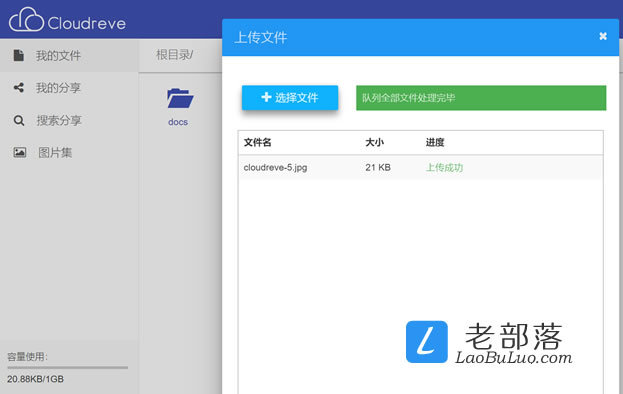Click the picture icon beside 图片集
Image resolution: width=623 pixels, height=394 pixels.
tap(19, 152)
